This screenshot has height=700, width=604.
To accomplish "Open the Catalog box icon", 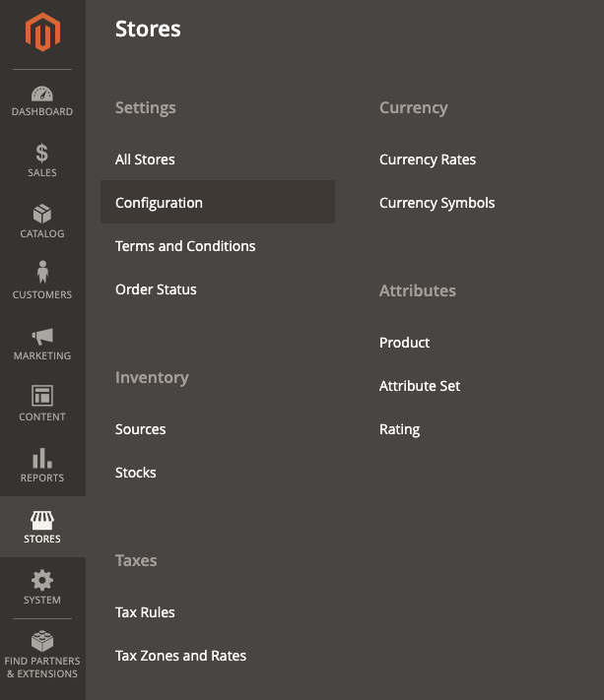I will pos(42,215).
